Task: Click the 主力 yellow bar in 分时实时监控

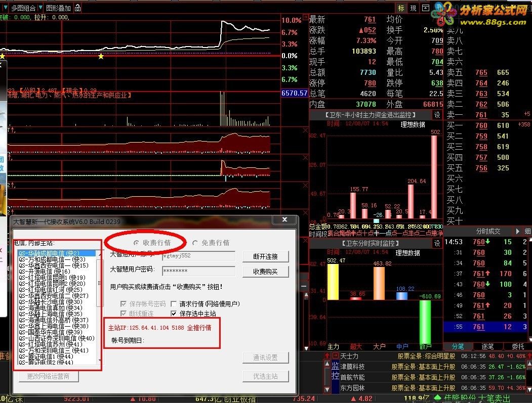Action: [x=333, y=282]
